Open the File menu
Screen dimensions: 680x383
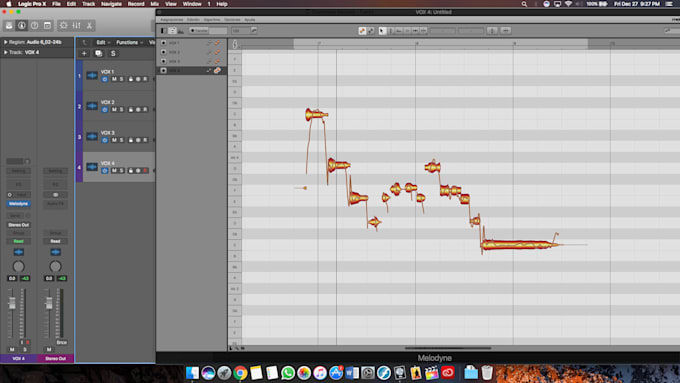click(56, 4)
